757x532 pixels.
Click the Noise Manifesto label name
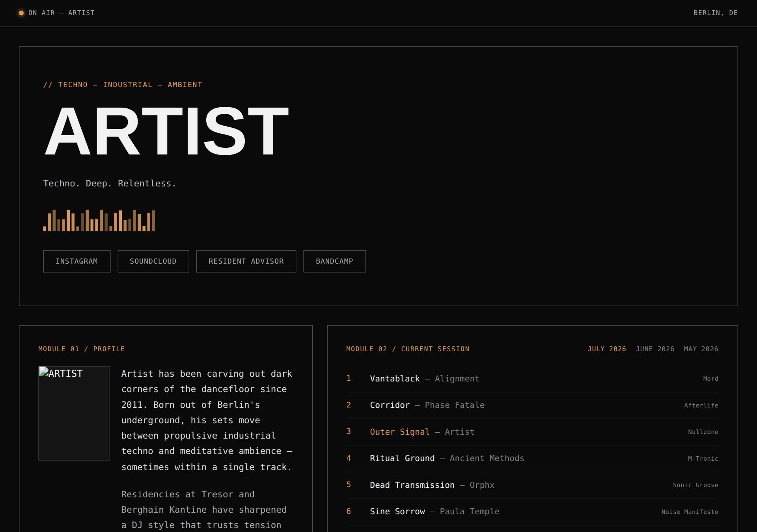690,512
